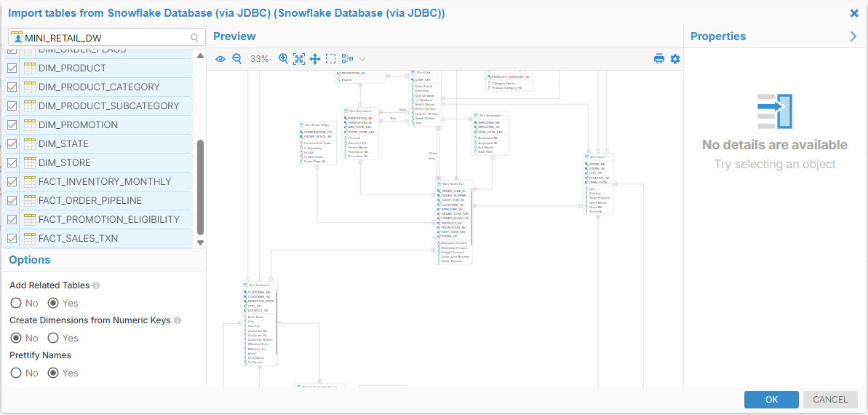The height and width of the screenshot is (415, 868).
Task: Open preview settings gear
Action: point(675,59)
